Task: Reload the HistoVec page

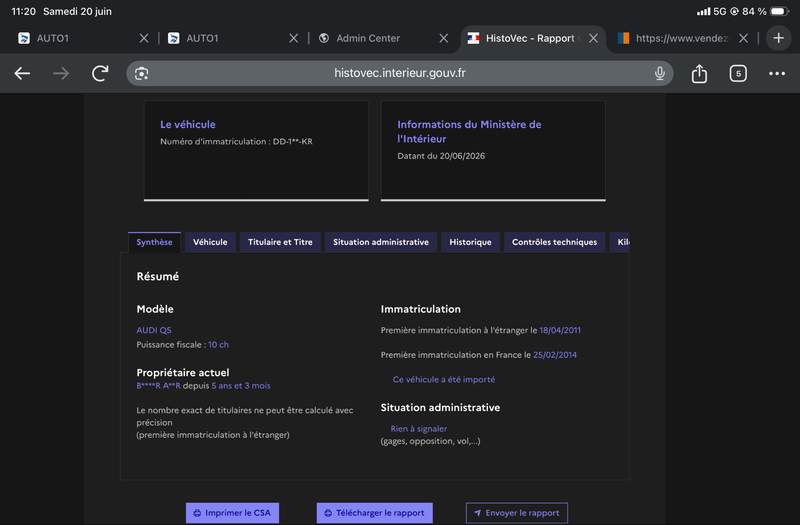Action: (101, 73)
